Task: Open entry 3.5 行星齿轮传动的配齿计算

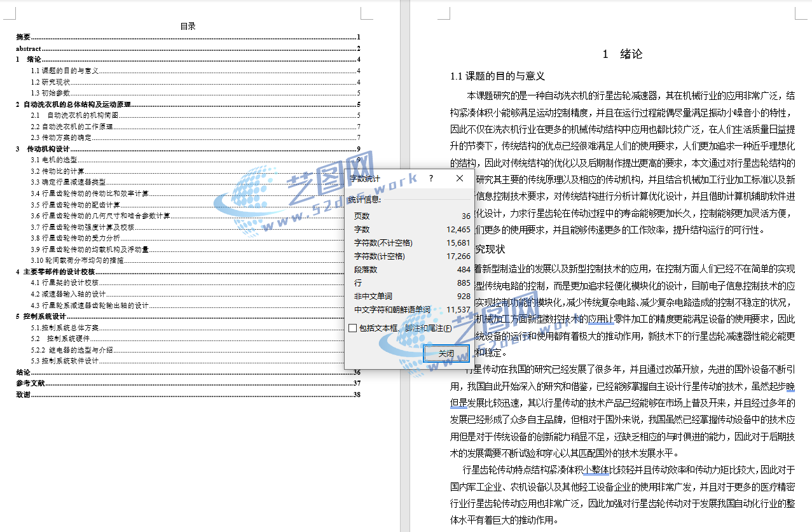Action: [x=187, y=204]
